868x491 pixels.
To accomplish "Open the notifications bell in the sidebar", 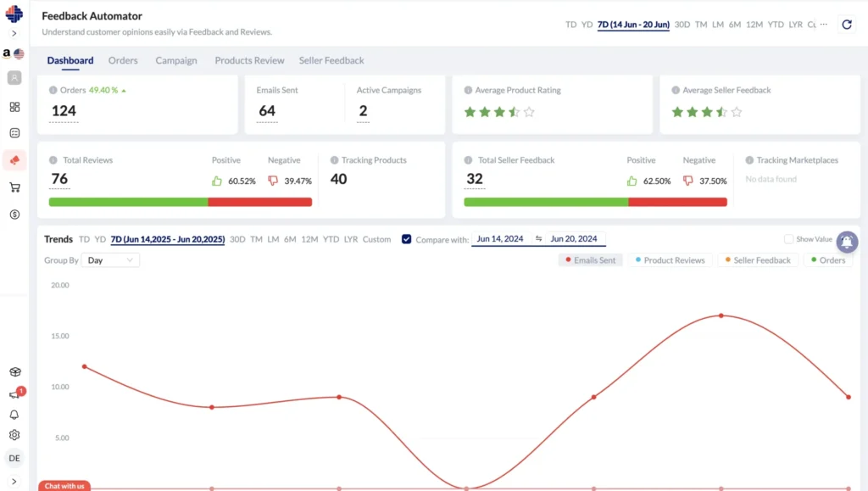I will [14, 415].
